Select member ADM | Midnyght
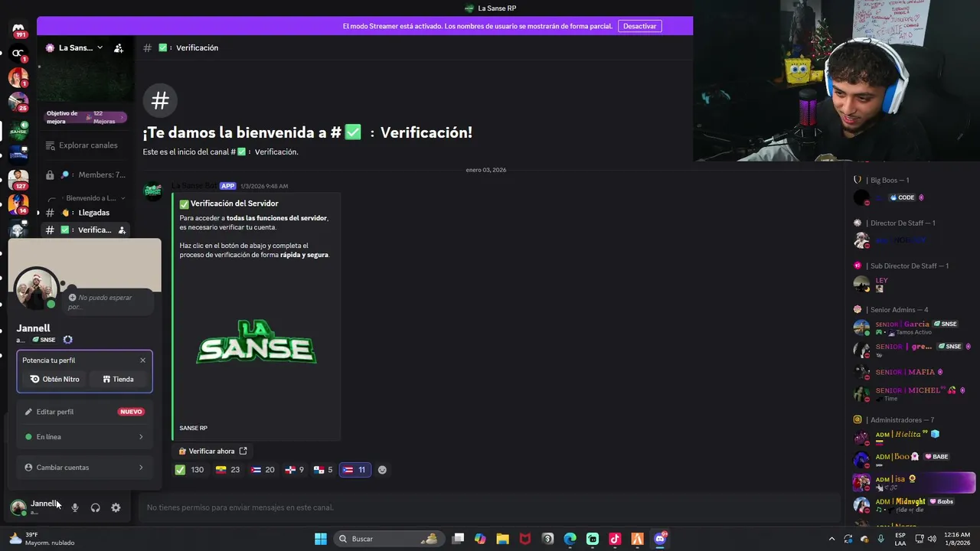 (x=913, y=504)
